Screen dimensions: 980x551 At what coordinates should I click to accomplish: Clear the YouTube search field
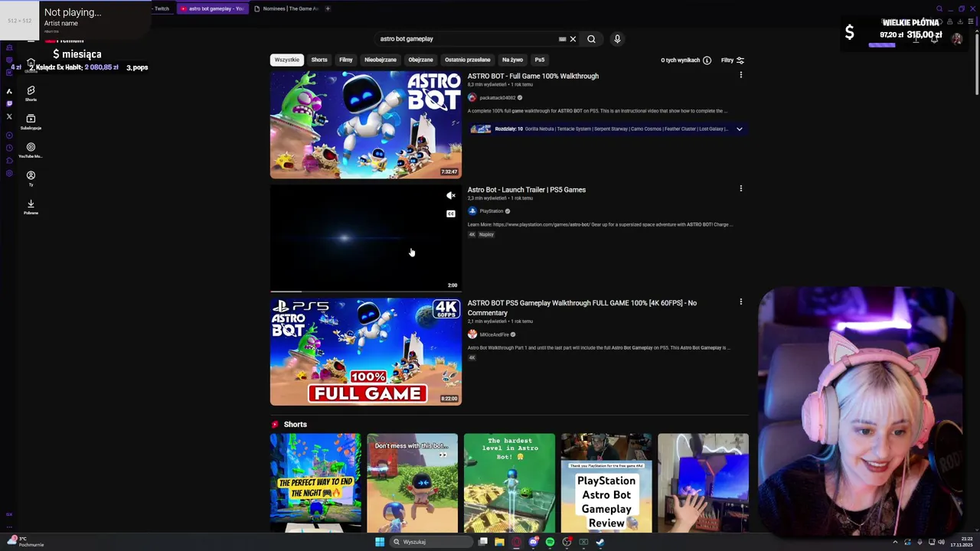pyautogui.click(x=573, y=39)
